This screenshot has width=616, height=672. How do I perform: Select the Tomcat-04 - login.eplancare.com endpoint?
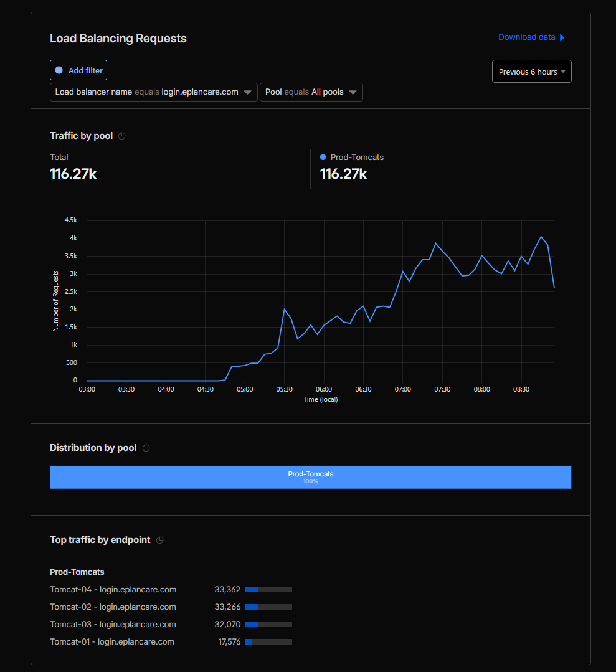pyautogui.click(x=113, y=589)
